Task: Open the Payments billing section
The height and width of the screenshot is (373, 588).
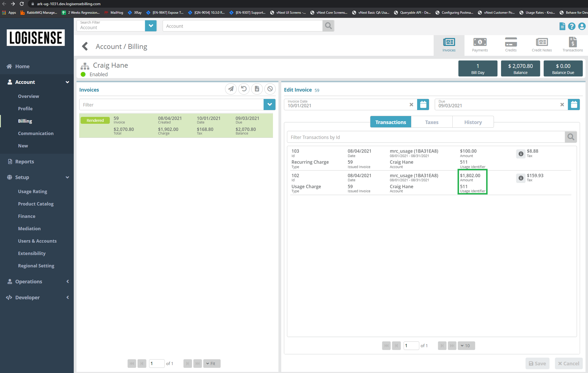Action: point(480,45)
